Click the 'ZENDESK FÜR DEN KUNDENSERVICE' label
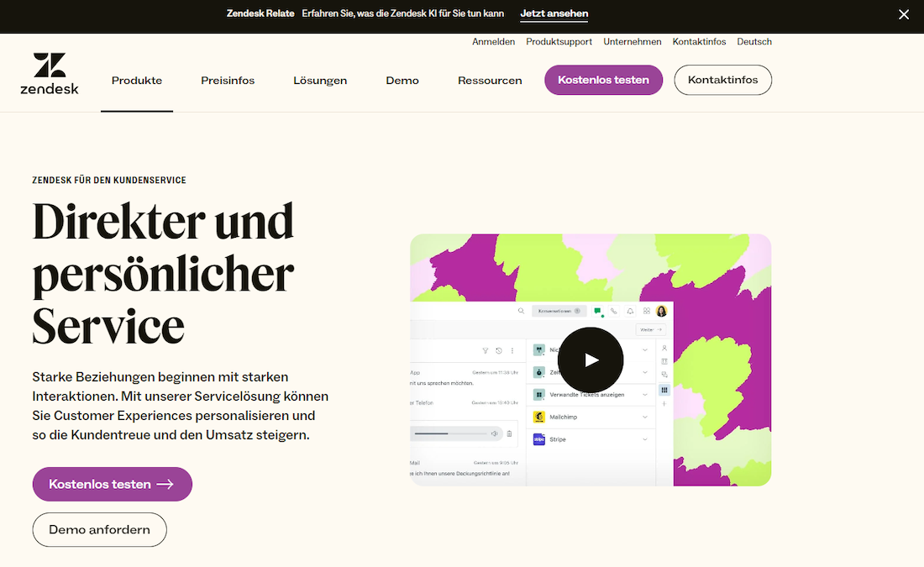This screenshot has width=924, height=567. click(x=109, y=181)
